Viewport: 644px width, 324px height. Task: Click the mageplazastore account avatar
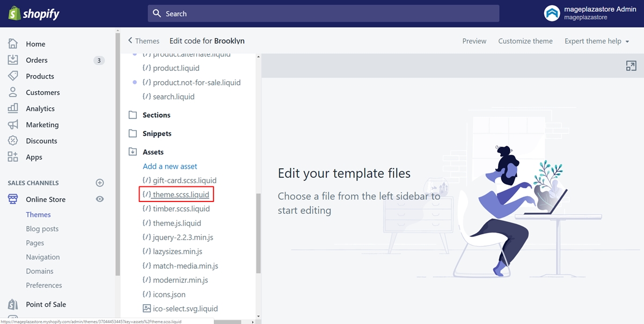(x=552, y=13)
